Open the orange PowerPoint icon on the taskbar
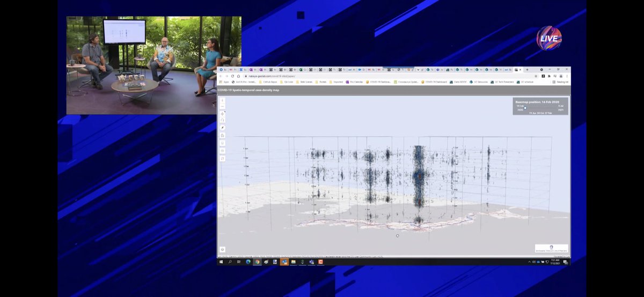644x297 pixels. point(320,262)
